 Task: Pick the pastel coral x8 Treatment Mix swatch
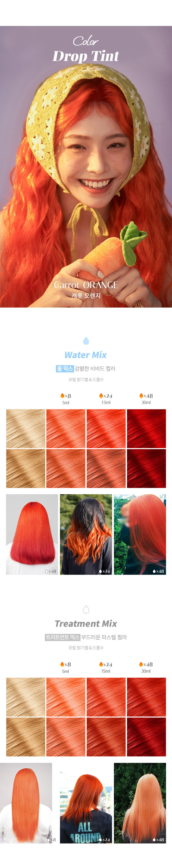[66, 697]
